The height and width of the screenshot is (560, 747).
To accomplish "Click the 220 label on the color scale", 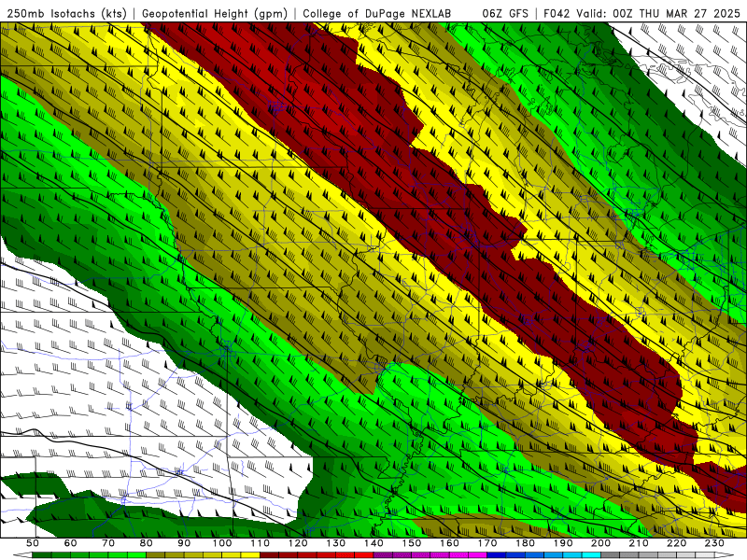I will pyautogui.click(x=676, y=543).
